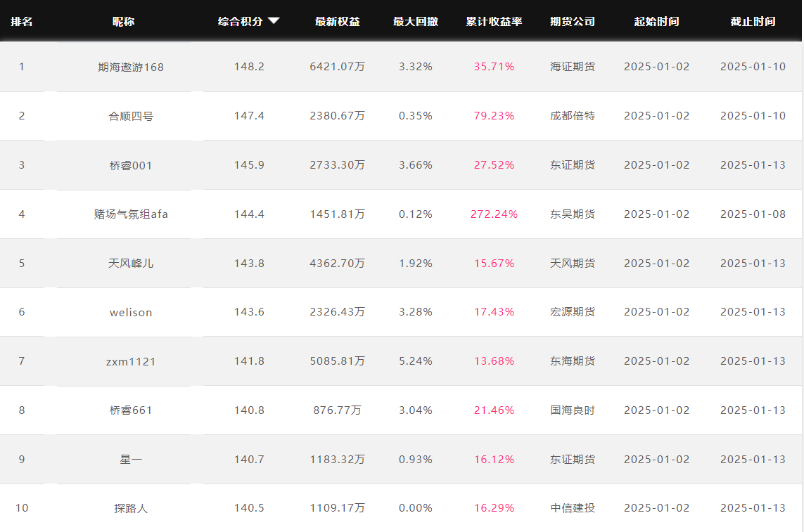Select score value 143.6

[249, 312]
